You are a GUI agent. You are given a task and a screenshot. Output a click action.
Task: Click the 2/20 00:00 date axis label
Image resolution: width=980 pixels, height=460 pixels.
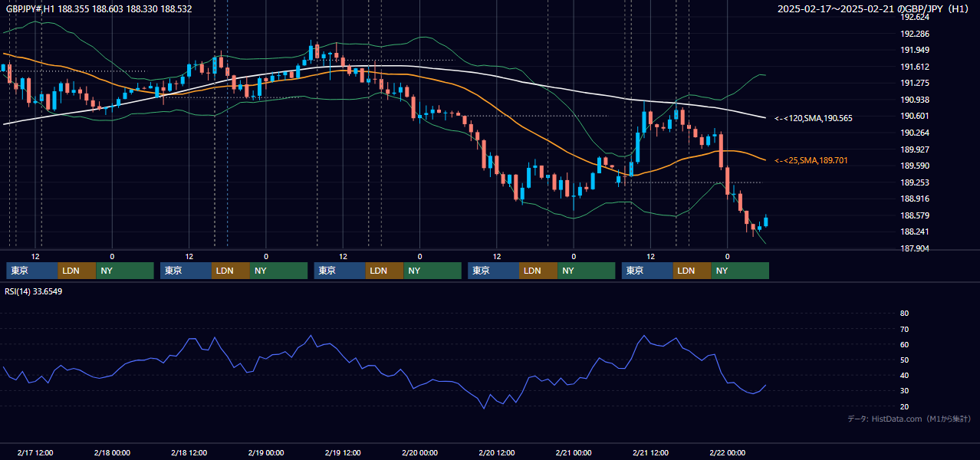(x=419, y=453)
